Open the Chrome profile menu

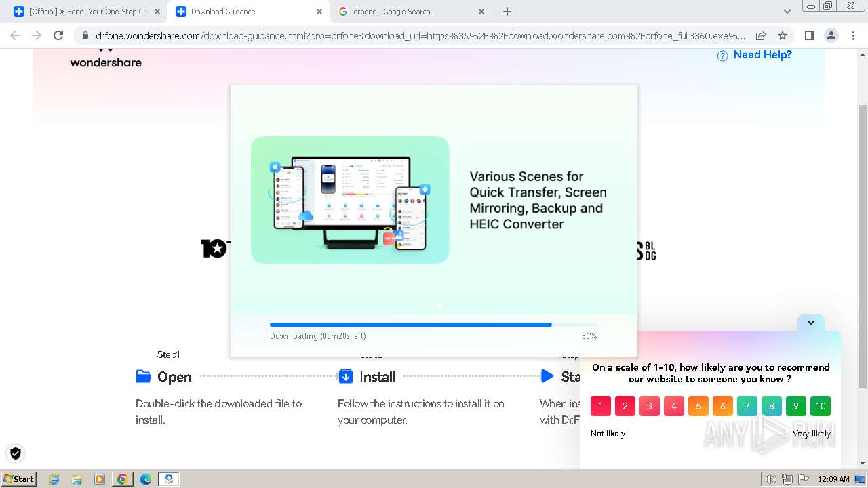pos(831,35)
